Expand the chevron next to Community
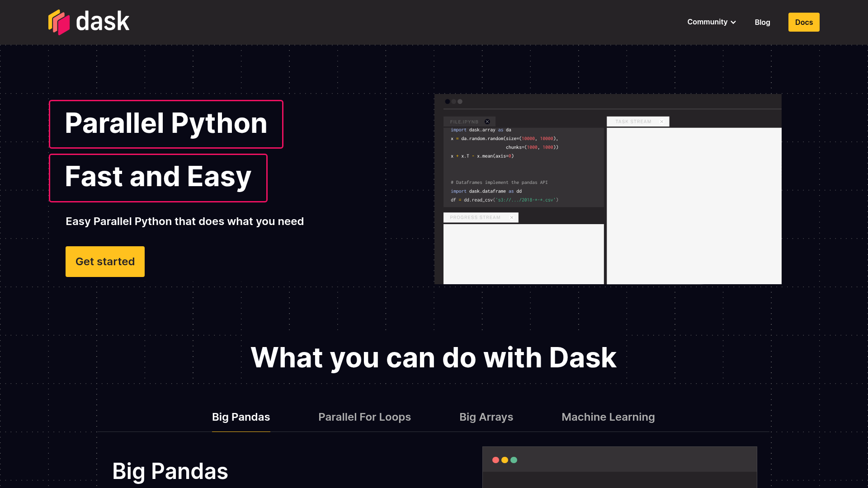This screenshot has width=868, height=488. [733, 22]
